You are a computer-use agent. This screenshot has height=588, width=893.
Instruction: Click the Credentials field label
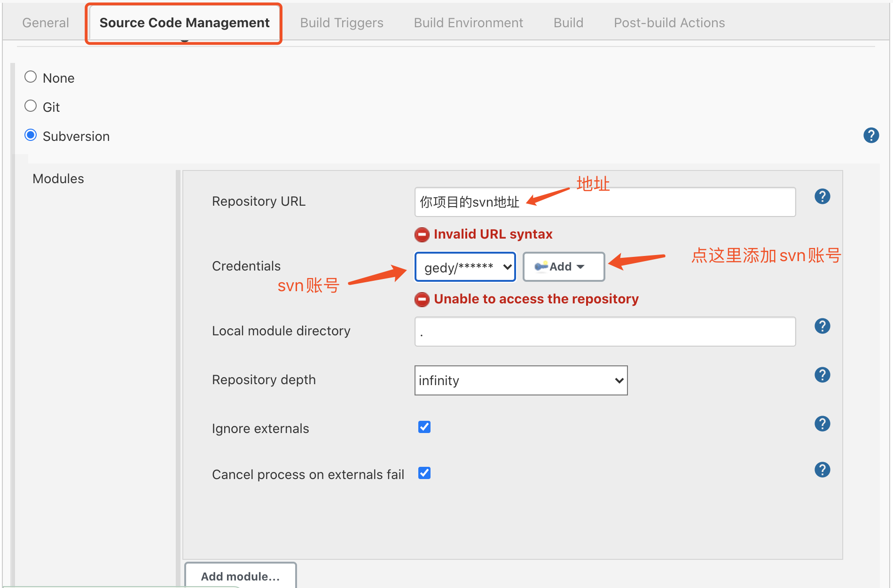tap(246, 266)
